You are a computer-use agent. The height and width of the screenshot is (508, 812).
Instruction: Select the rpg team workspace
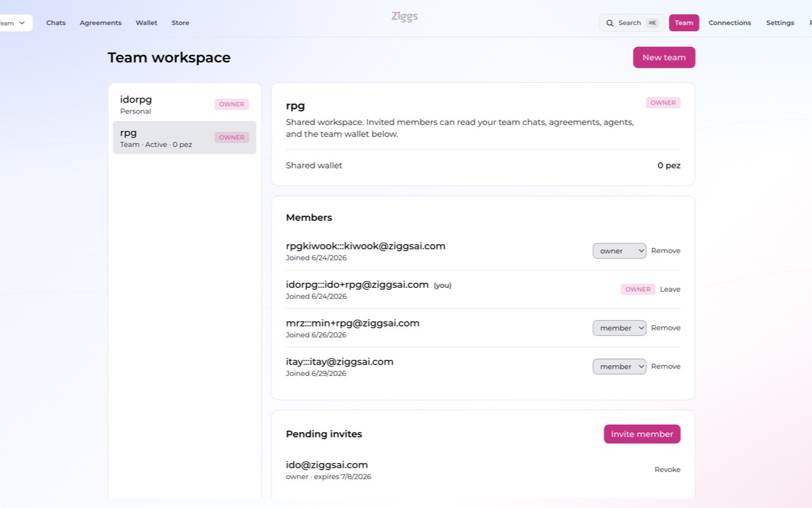(184, 138)
